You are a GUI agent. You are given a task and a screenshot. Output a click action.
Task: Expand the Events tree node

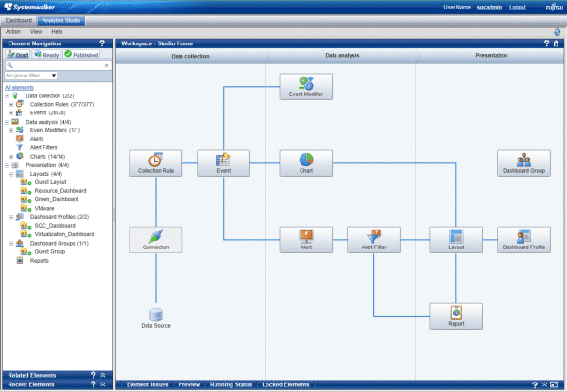point(11,113)
